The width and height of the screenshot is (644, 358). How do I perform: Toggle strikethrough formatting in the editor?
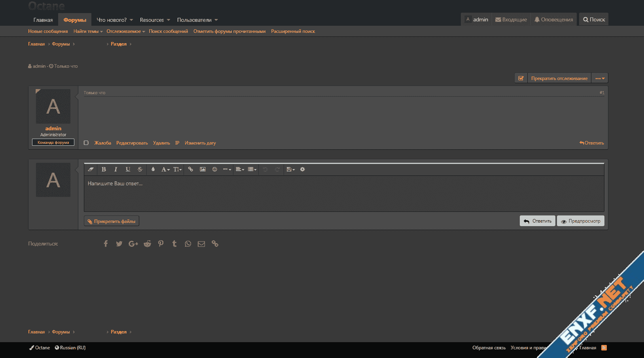pyautogui.click(x=140, y=169)
